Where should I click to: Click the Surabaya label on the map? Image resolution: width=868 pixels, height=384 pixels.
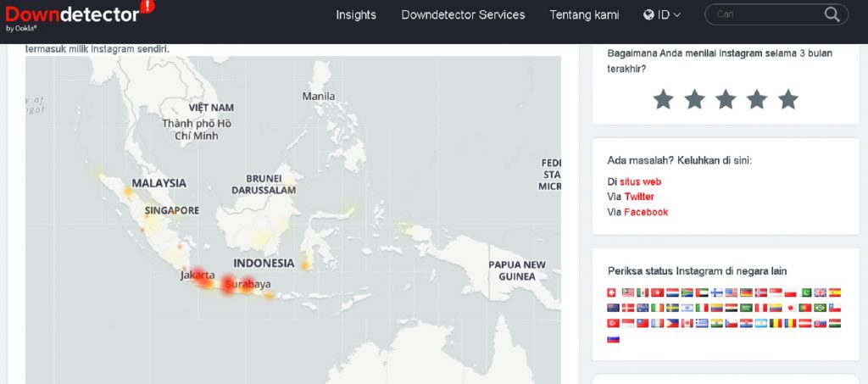click(x=248, y=285)
